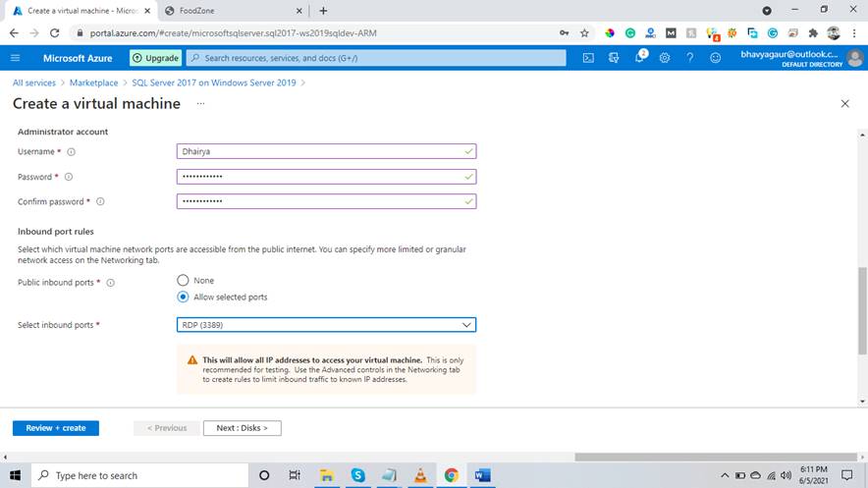Click Public inbound ports info icon

(x=110, y=283)
